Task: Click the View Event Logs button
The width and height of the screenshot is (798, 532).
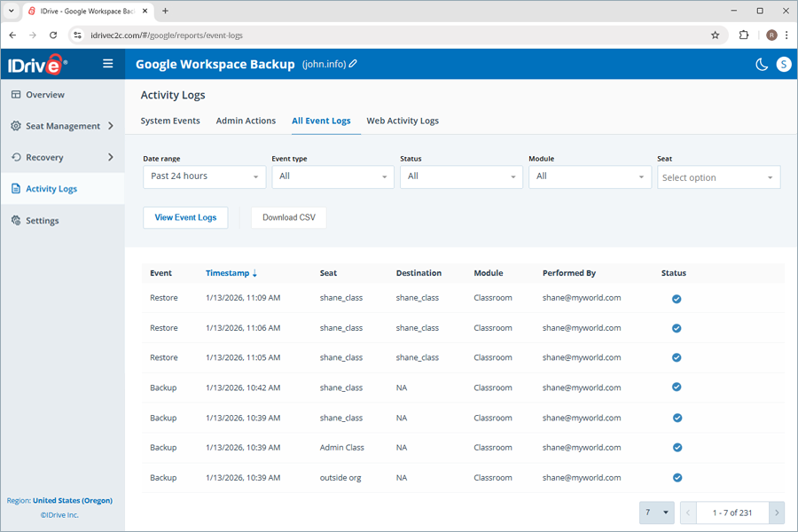Action: [185, 217]
